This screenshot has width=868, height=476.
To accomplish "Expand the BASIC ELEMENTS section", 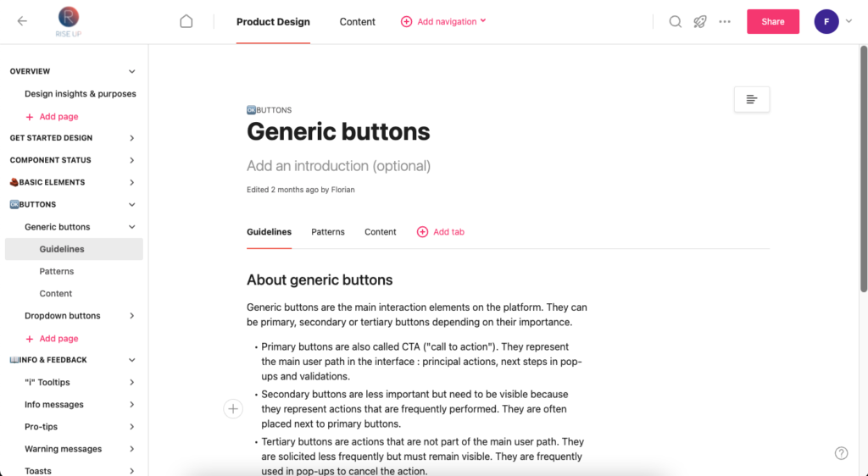I will coord(131,182).
